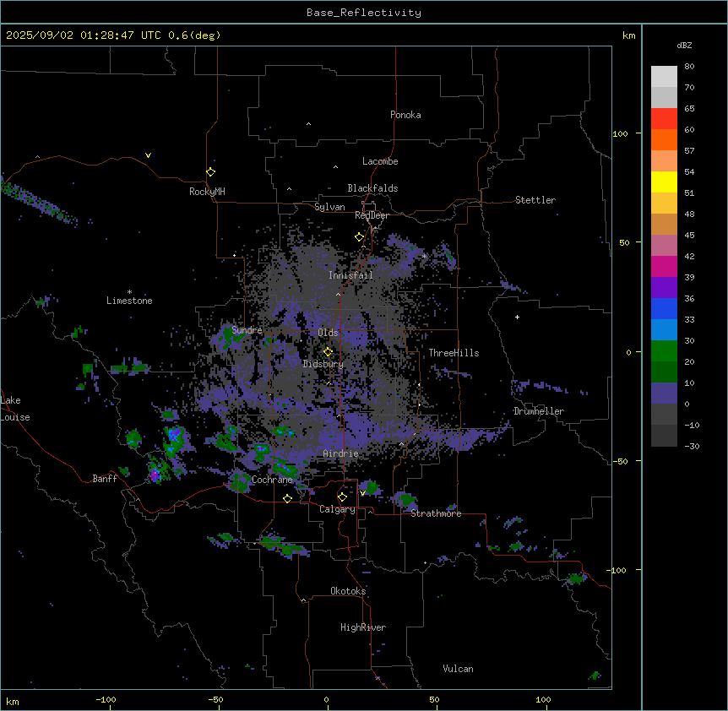Click the Sundre city label
The width and height of the screenshot is (728, 711).
247,330
